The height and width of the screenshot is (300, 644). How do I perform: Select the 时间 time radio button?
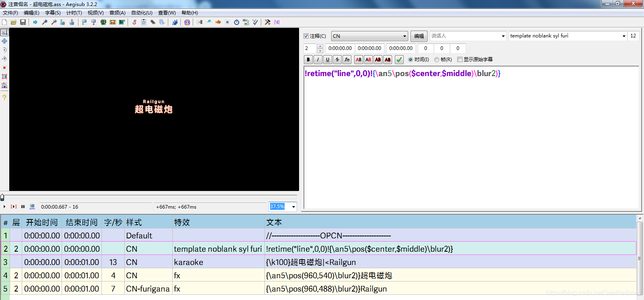click(x=411, y=60)
